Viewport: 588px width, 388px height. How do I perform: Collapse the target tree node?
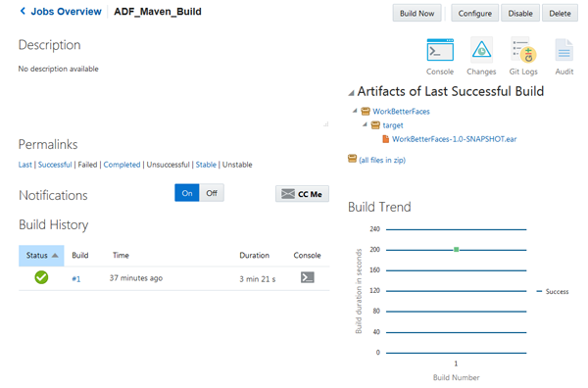tap(365, 124)
